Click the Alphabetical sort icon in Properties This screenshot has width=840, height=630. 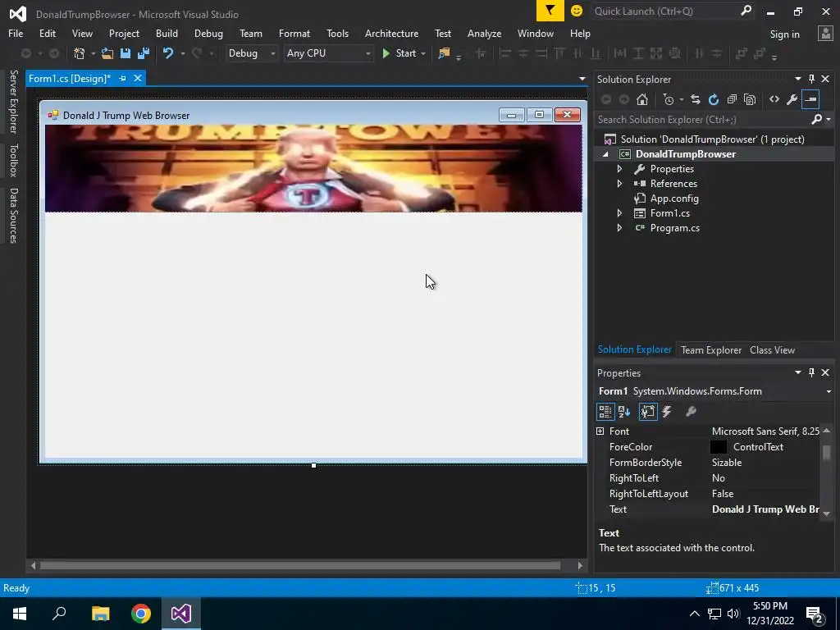(x=624, y=412)
